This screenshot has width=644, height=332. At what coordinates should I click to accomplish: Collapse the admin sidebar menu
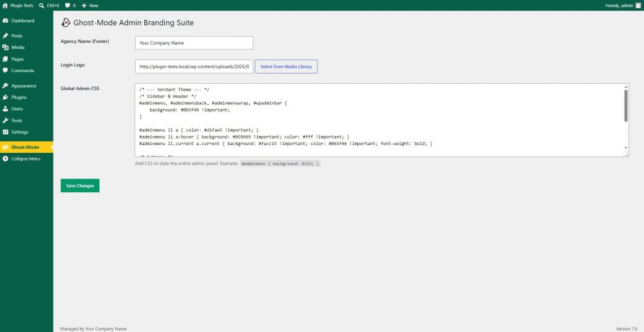(26, 159)
